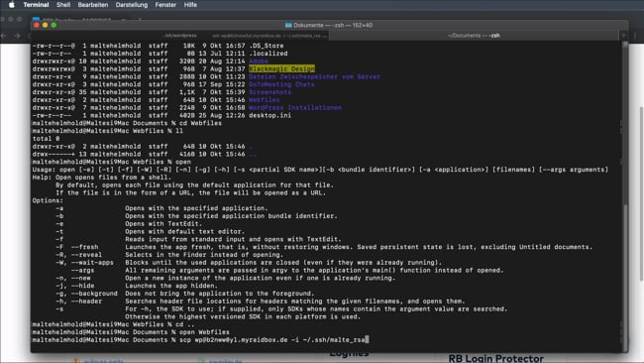Open the Bearbeiten menu
Viewport: 644px width, 363px height.
click(x=93, y=5)
